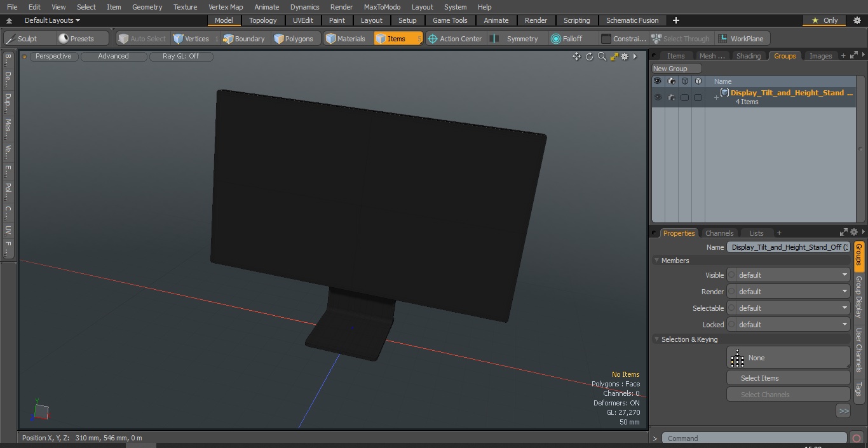This screenshot has width=868, height=448.
Task: Click the home icon beside Default Layouts
Action: point(9,20)
